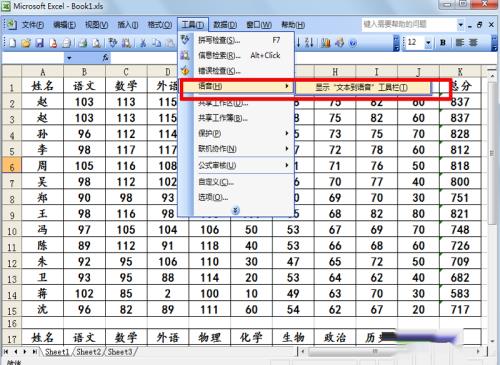The image size is (500, 365).
Task: Toggle Bold formatting button
Action: (x=443, y=43)
